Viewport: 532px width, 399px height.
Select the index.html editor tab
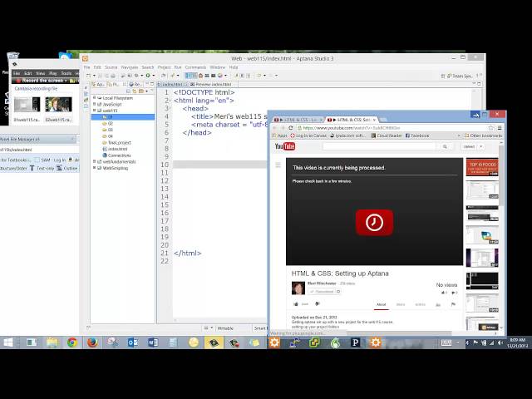click(172, 84)
